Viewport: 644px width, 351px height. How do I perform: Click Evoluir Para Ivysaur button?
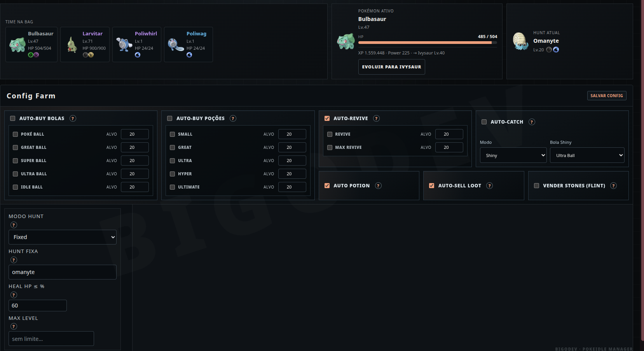pos(391,67)
